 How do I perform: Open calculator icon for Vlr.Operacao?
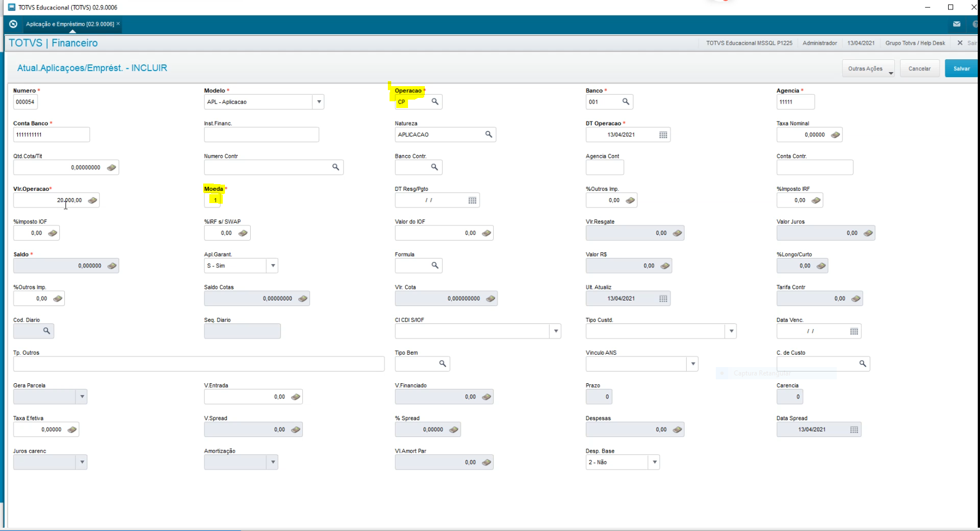(92, 200)
